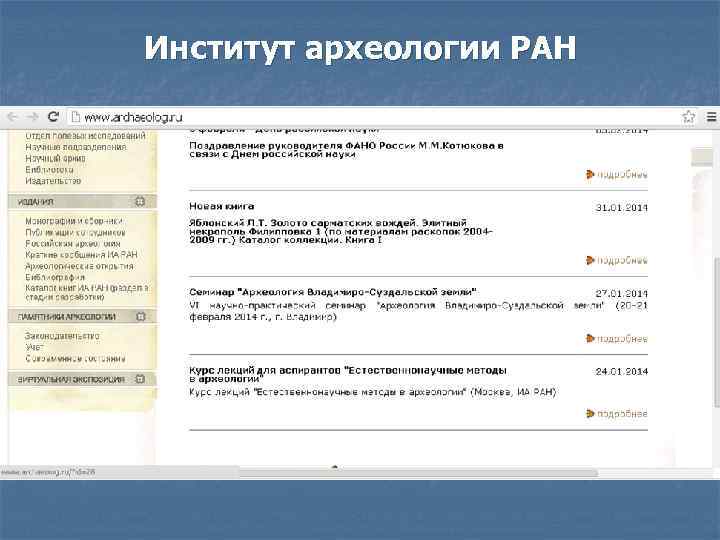Open Научные подразделения link
The width and height of the screenshot is (720, 540).
(76, 147)
